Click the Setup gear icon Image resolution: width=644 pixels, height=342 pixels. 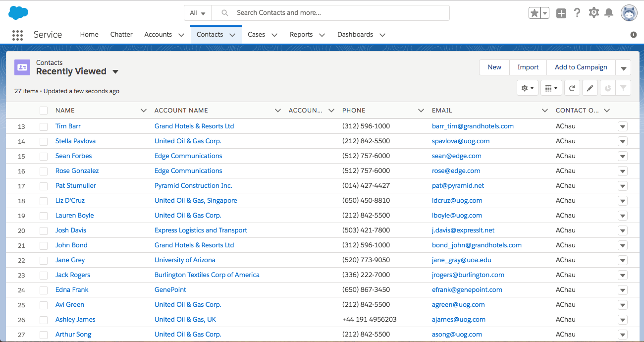(593, 13)
